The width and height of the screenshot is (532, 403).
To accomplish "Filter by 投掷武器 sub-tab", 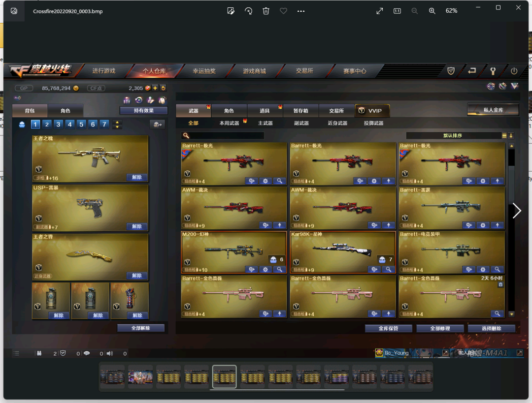I will 373,123.
